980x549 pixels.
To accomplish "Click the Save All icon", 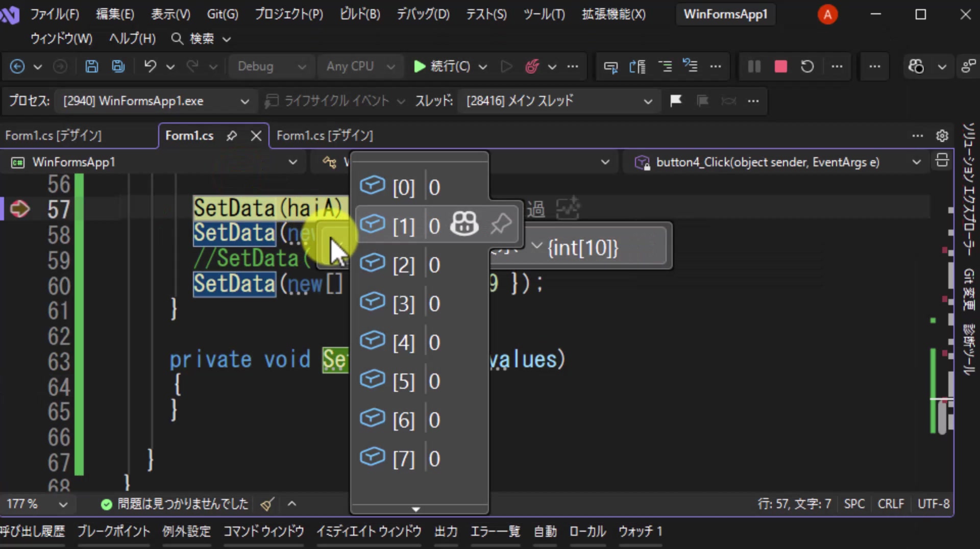I will pyautogui.click(x=118, y=66).
